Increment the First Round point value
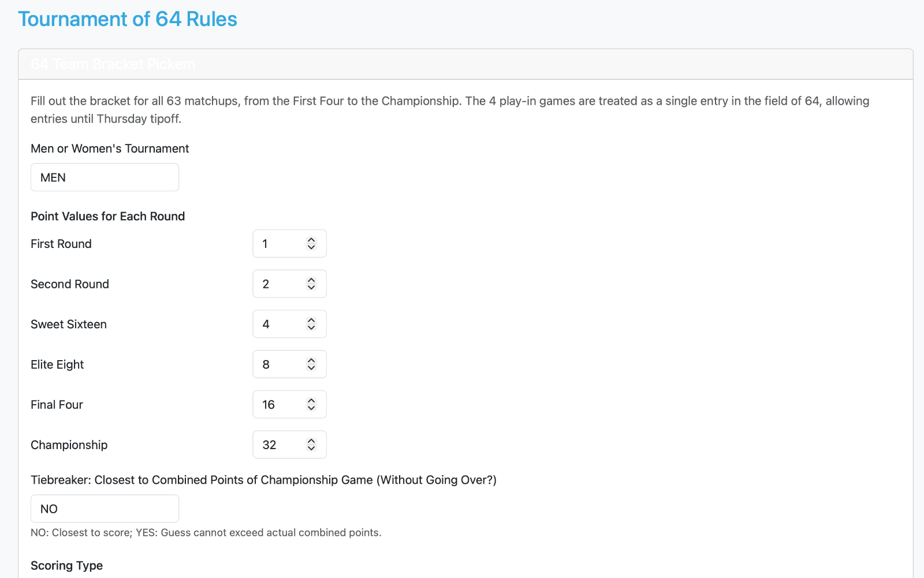 point(311,239)
